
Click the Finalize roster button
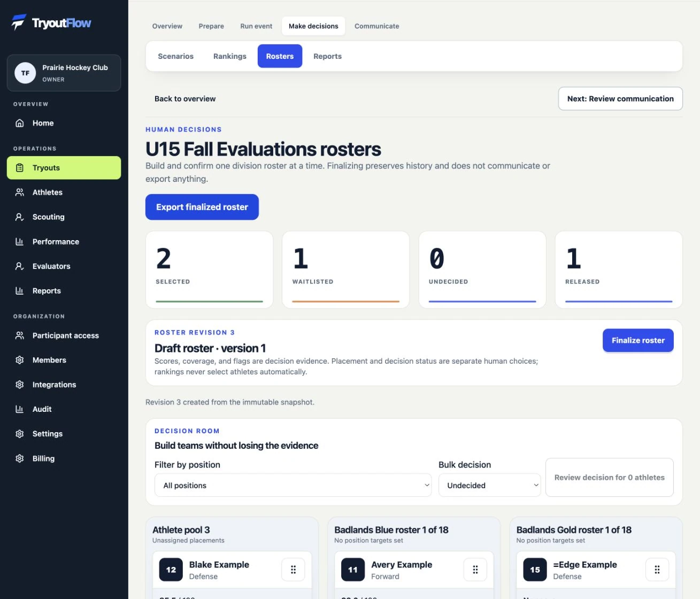pyautogui.click(x=638, y=341)
